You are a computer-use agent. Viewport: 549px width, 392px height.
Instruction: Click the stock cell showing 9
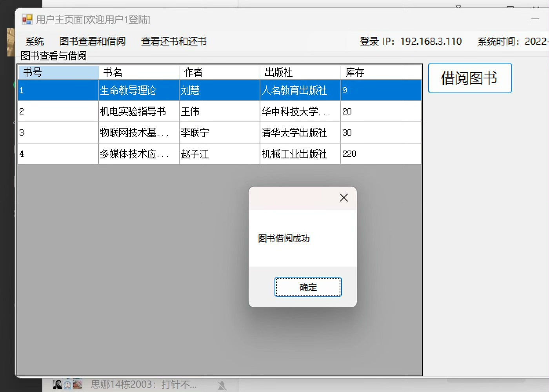point(381,91)
